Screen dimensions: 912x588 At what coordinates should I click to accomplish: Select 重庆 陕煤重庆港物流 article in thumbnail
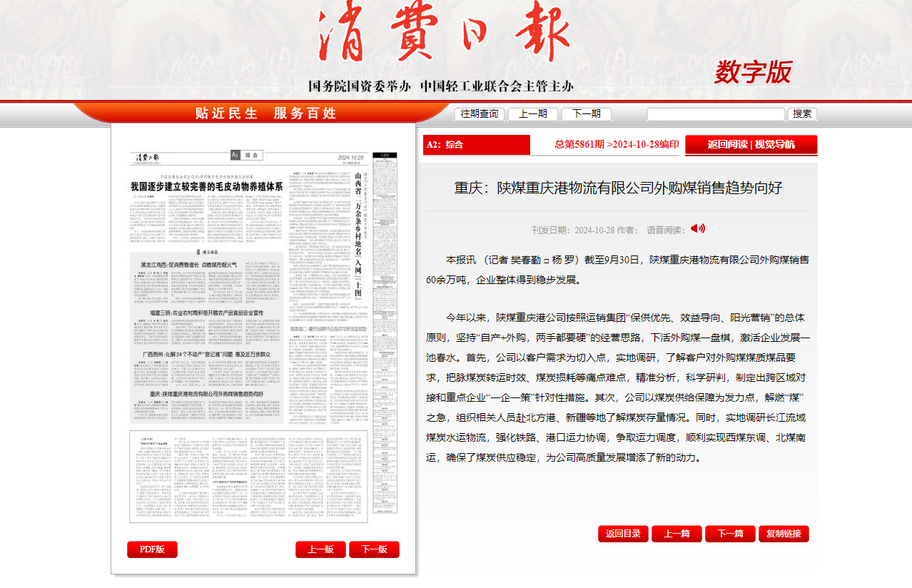(x=206, y=394)
